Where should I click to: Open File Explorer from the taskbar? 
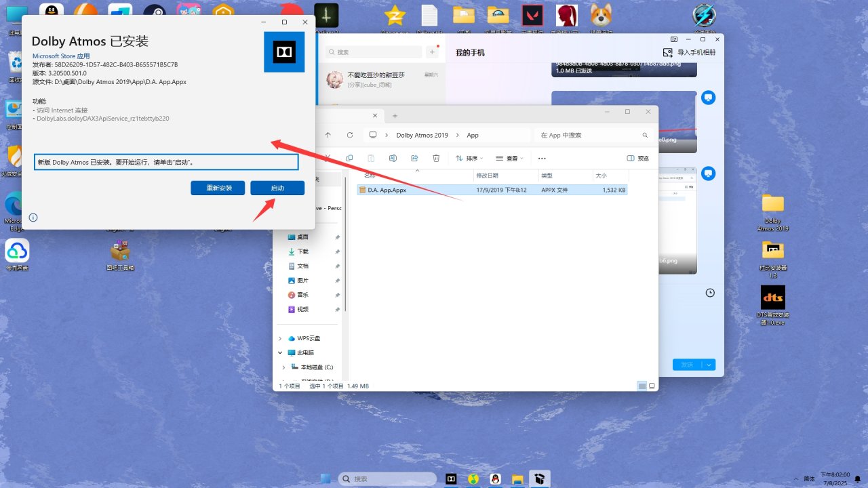[518, 479]
